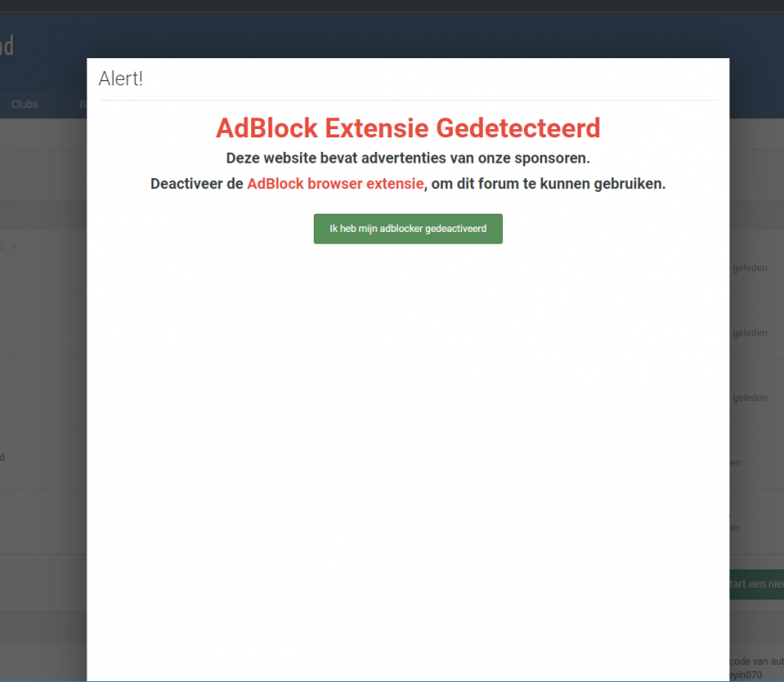
Task: Click the 'Deactiveer de' instruction text
Action: pyautogui.click(x=197, y=184)
